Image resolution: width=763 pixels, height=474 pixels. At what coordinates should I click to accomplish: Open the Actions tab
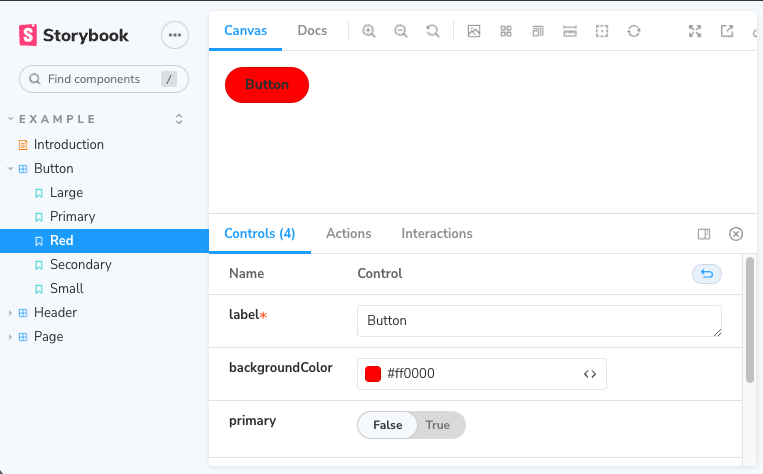tap(348, 234)
